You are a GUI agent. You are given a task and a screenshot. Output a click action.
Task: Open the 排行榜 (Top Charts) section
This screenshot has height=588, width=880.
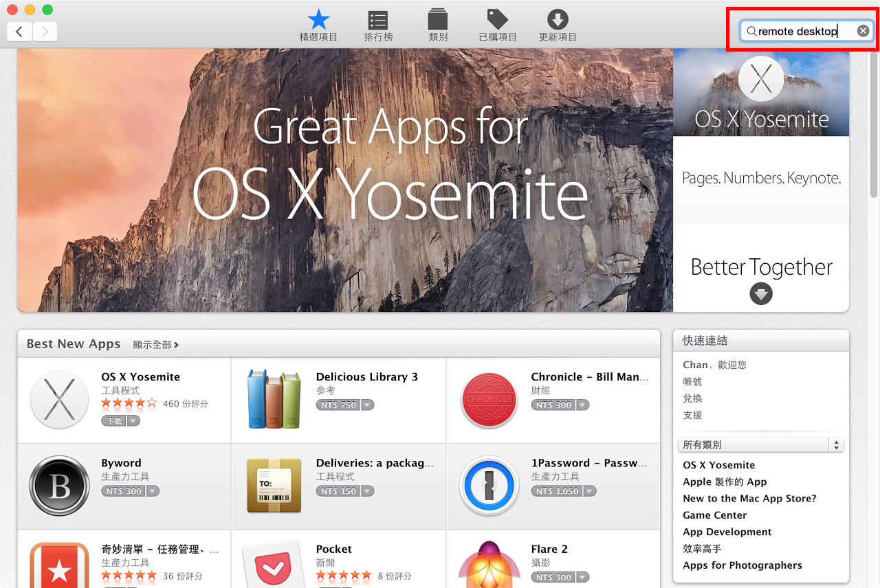(377, 25)
